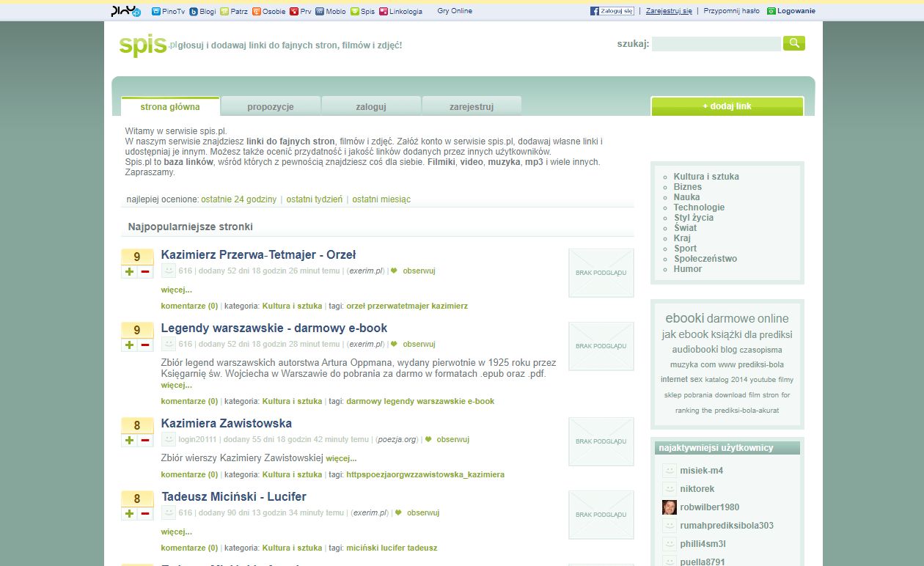Screen dimensions: 924x566
Task: Click więcej... under Tadeusz Miciński entry
Action: (177, 532)
